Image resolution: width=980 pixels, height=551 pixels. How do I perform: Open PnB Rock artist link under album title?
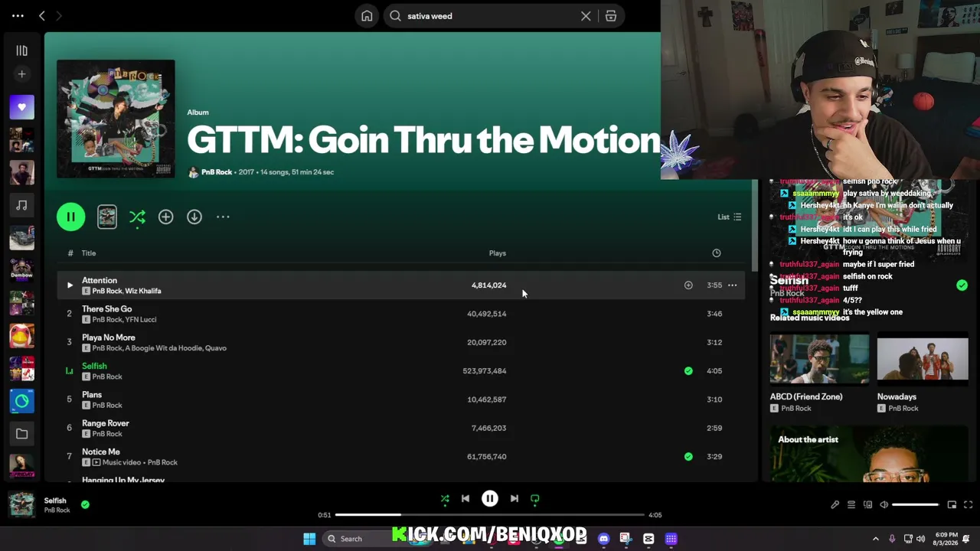[x=217, y=172]
